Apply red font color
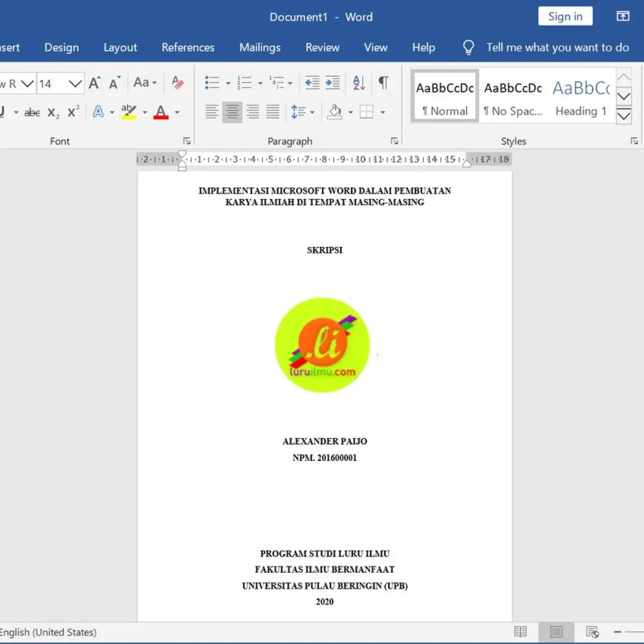644x644 pixels. tap(161, 112)
